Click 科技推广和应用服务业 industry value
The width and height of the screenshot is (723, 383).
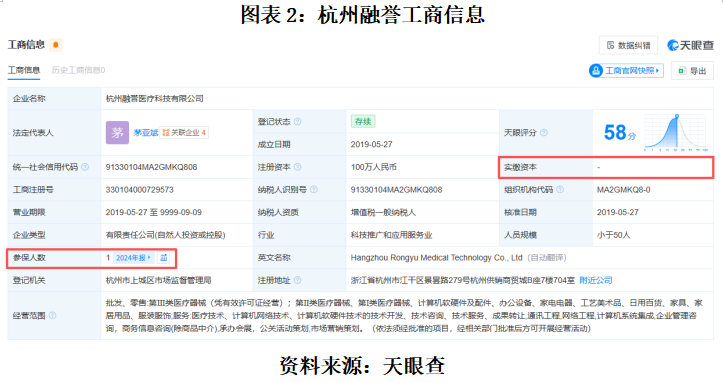(x=391, y=235)
